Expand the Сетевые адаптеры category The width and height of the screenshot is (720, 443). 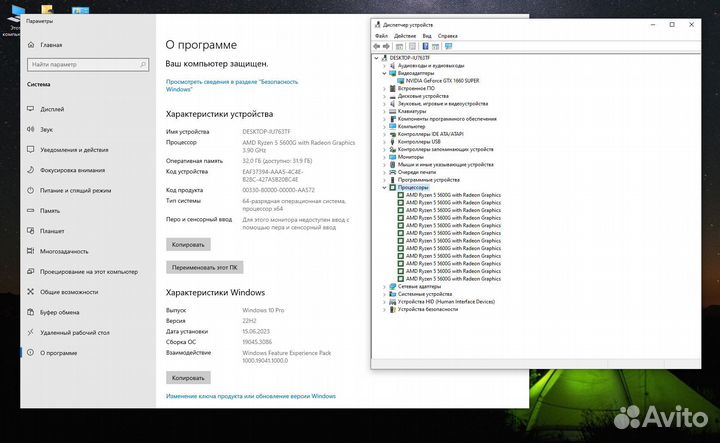click(384, 286)
